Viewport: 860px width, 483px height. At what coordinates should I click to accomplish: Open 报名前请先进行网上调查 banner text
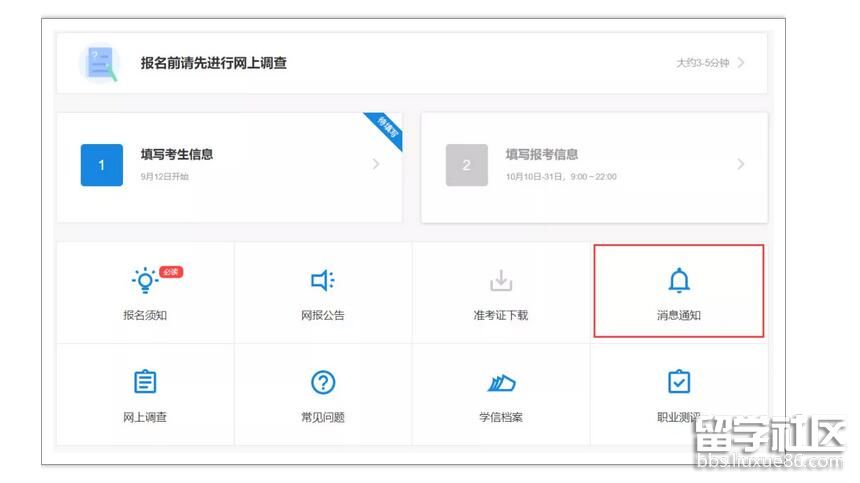(213, 63)
